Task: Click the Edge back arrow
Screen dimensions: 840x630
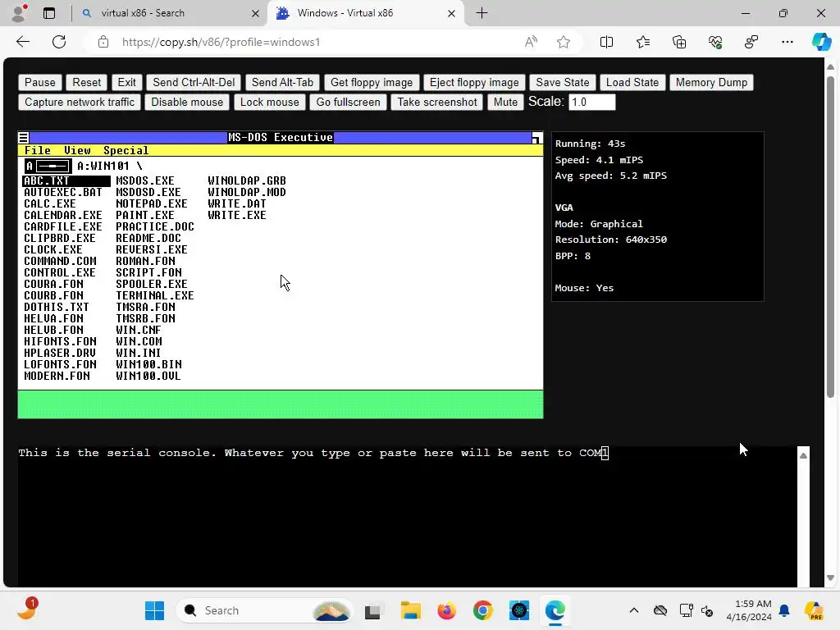Action: [x=23, y=42]
